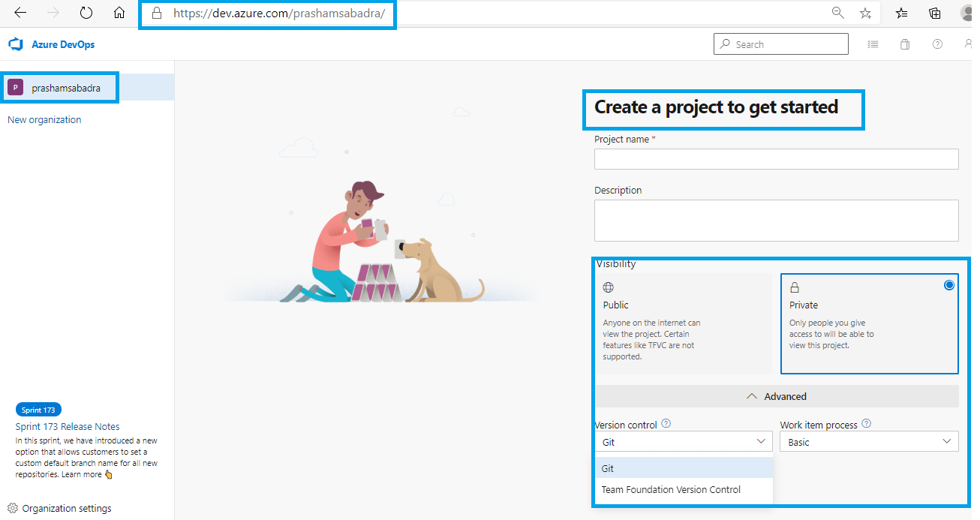Viewport: 980px width, 520px height.
Task: Click inside the Project name field
Action: pyautogui.click(x=776, y=158)
